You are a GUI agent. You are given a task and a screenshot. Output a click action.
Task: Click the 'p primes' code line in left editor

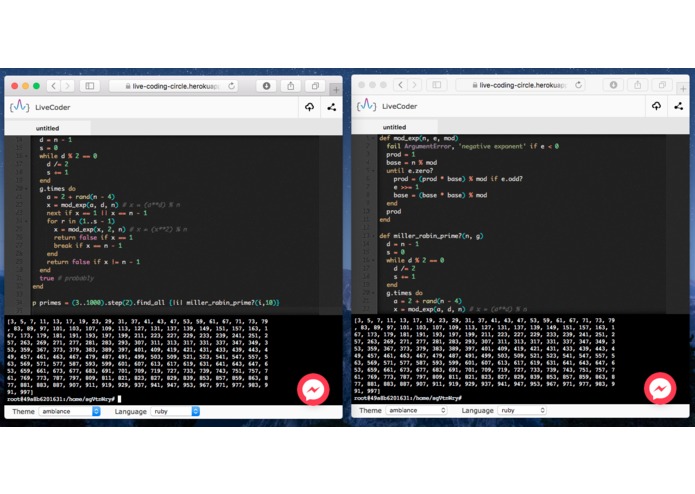(156, 303)
